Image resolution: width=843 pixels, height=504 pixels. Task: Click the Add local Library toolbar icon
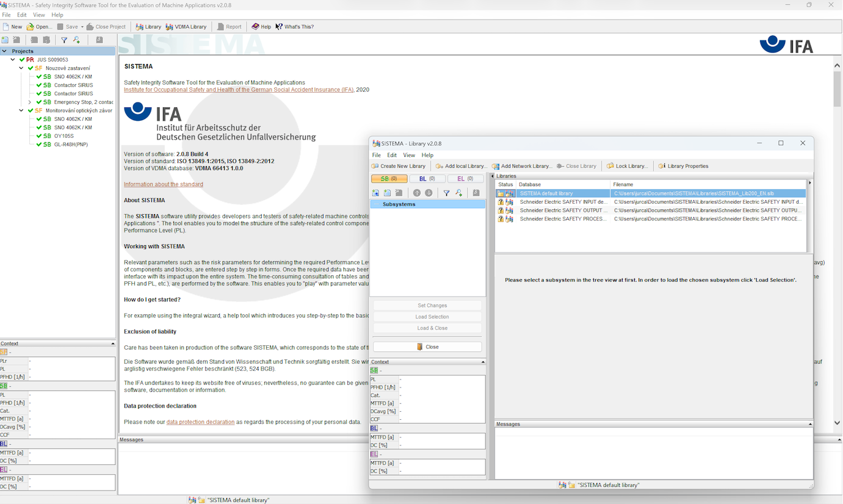click(x=440, y=166)
